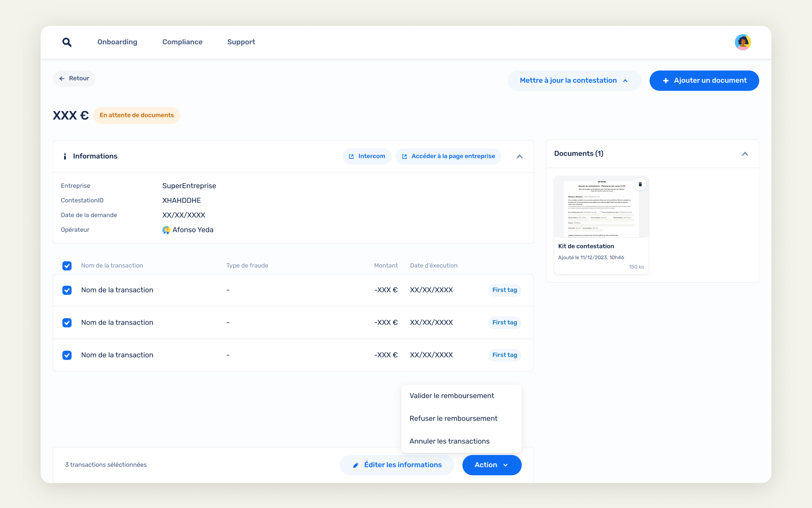Uncheck the third Nom de la transaction row checkbox
This screenshot has width=812, height=508.
tap(67, 355)
